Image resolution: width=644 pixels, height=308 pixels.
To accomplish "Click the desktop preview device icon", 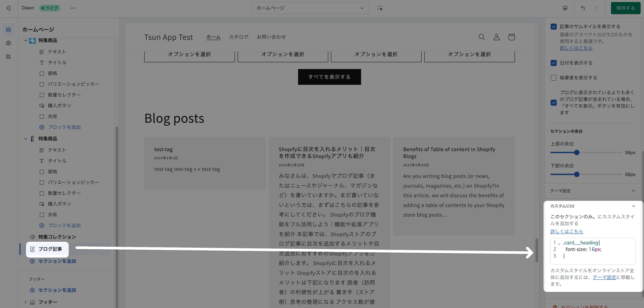I will pos(565,8).
